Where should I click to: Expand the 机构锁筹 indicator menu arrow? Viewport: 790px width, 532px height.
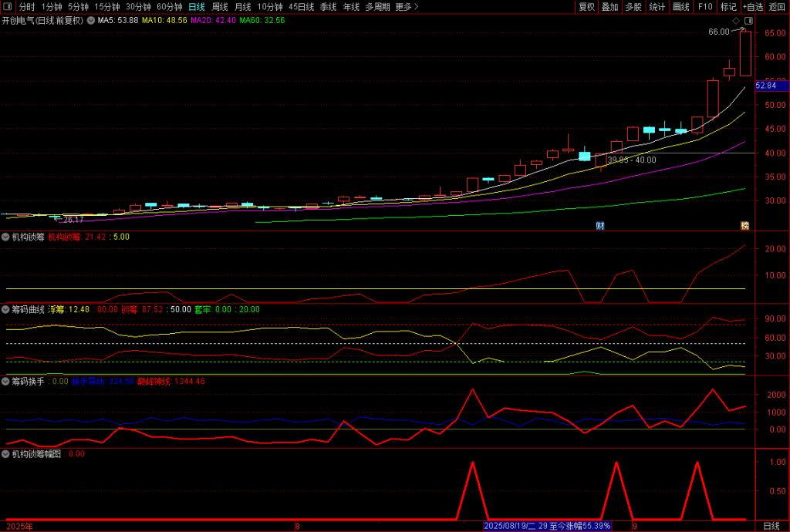[x=6, y=237]
